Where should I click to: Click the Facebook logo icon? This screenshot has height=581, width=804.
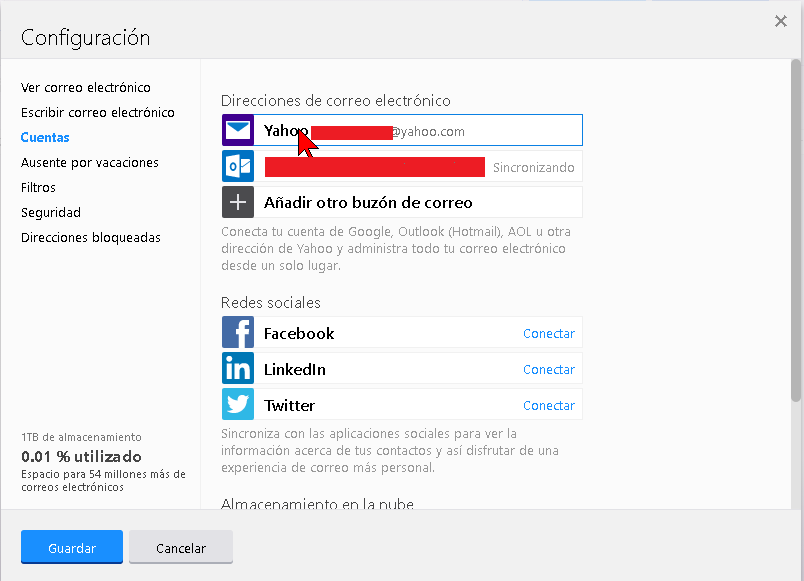tap(238, 332)
